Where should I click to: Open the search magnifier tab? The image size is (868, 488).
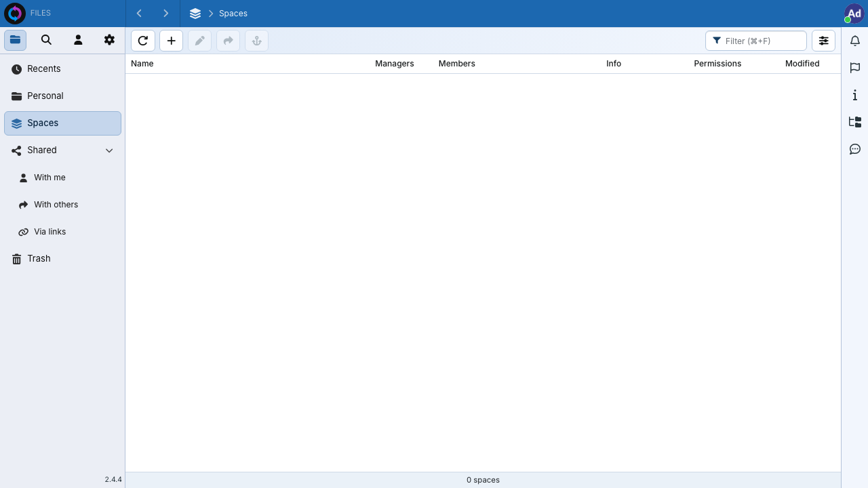[46, 40]
